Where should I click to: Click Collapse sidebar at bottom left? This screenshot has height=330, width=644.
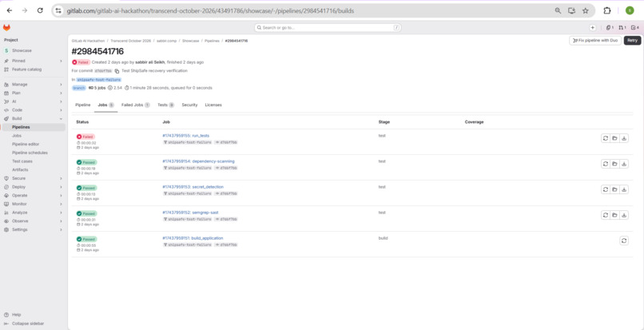24,324
